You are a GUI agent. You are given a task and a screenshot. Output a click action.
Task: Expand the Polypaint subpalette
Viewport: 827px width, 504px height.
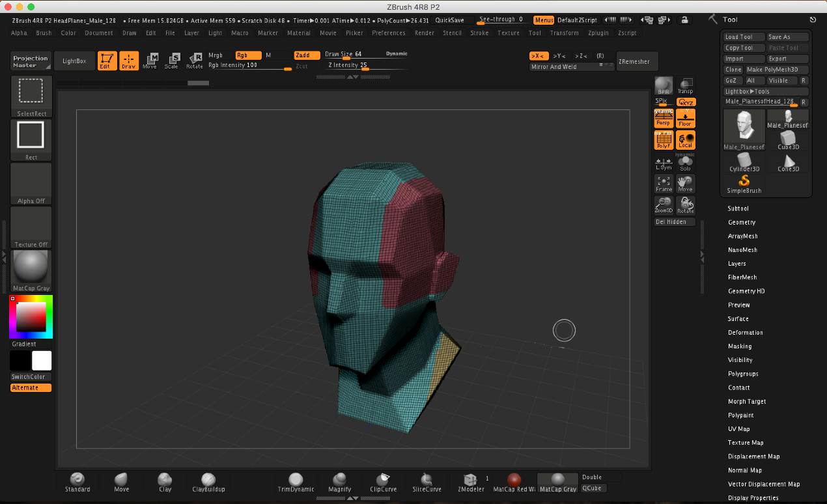[x=756, y=415]
